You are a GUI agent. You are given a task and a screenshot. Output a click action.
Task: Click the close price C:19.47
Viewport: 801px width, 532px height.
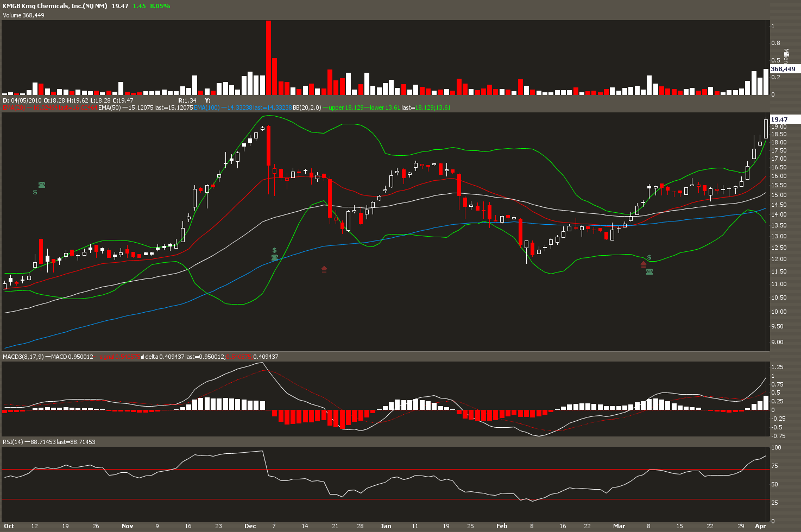(123, 100)
